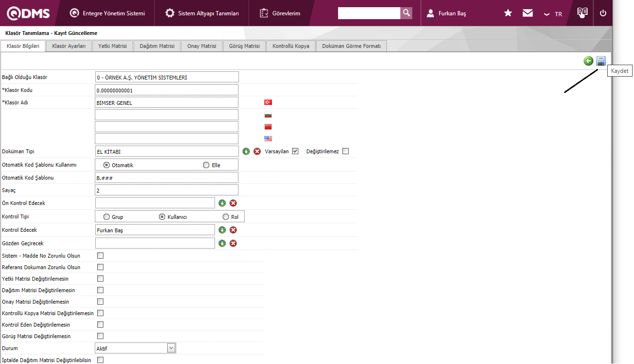The width and height of the screenshot is (634, 364).
Task: Click the green back arrow icon
Action: [589, 61]
